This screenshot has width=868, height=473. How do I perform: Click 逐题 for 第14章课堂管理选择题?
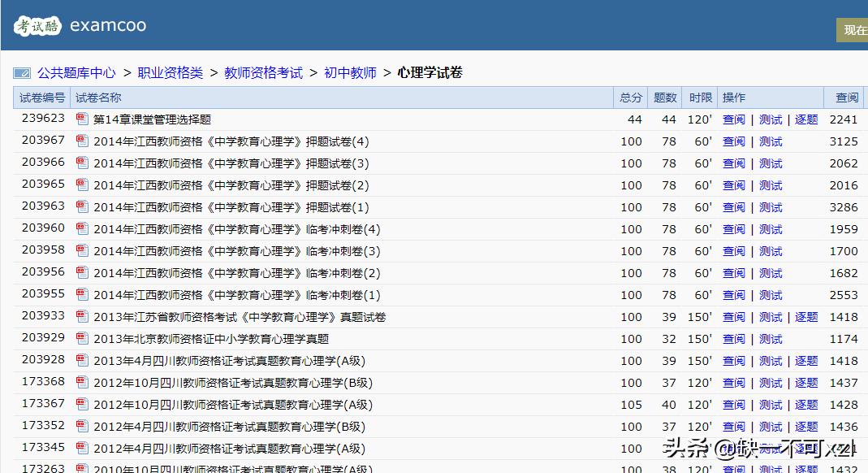pos(806,119)
